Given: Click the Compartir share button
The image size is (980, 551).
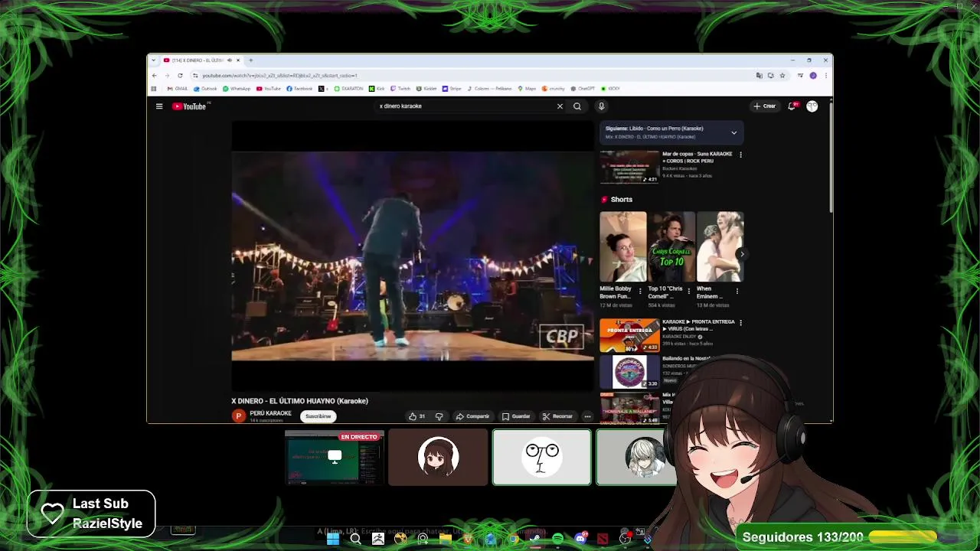Looking at the screenshot, I should click(473, 416).
